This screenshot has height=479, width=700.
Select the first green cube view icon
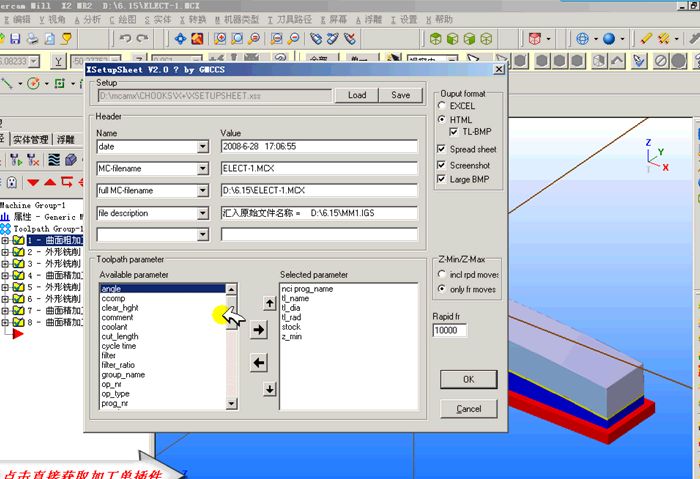click(435, 39)
